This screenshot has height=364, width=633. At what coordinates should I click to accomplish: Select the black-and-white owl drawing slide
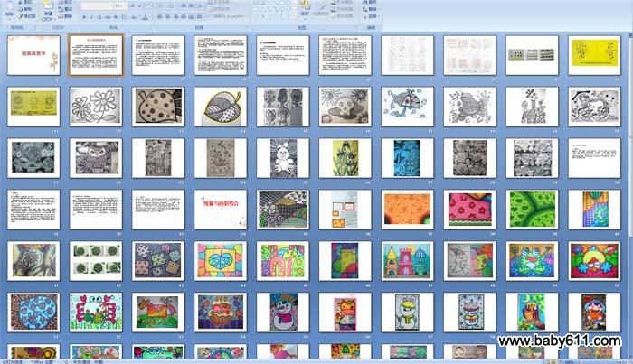click(x=96, y=158)
